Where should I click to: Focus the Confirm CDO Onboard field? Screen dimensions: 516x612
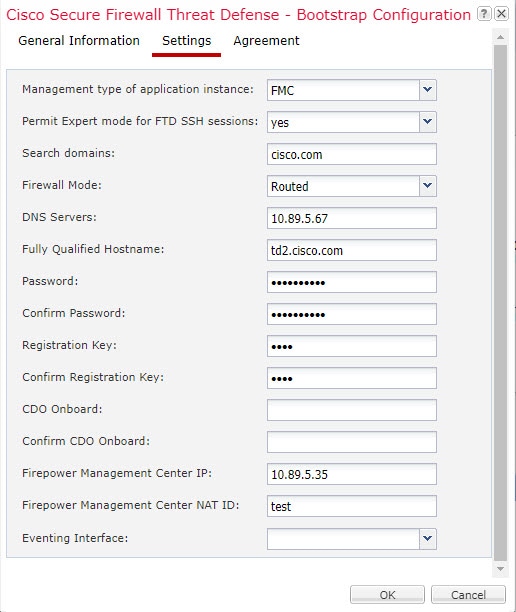pos(352,442)
